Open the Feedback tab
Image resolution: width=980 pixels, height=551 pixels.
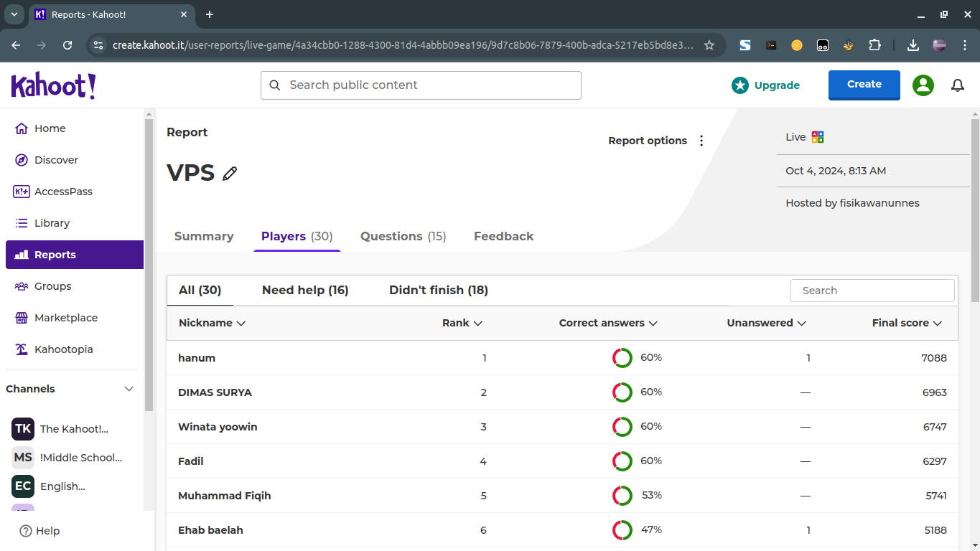pos(504,236)
